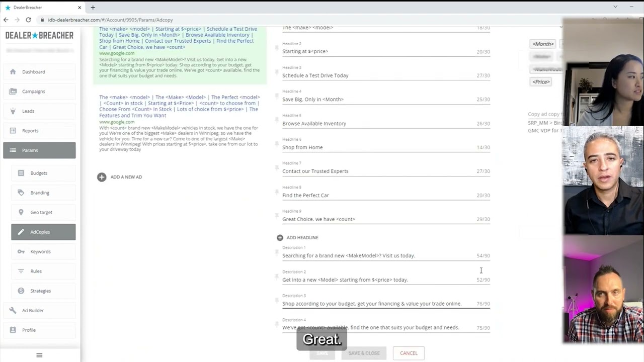Click the Params list icon

[x=13, y=150]
